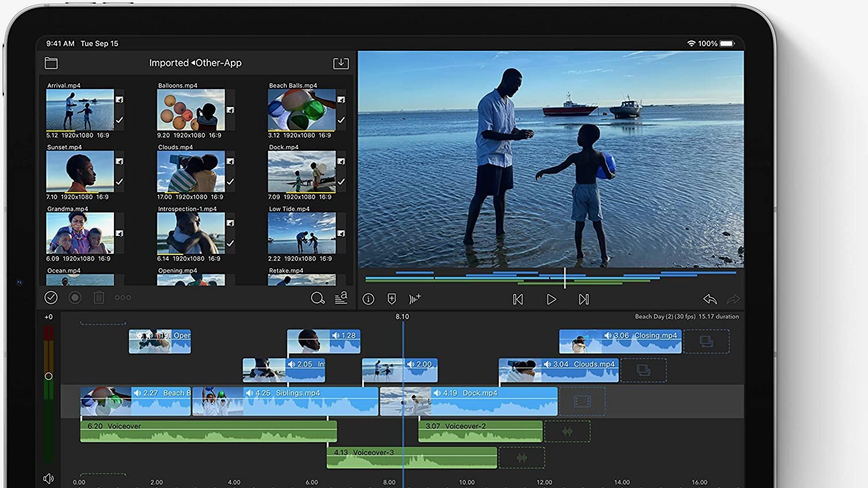
Task: Tap the speaker icon on Siblings.mp4 timeline clip
Action: tap(249, 393)
